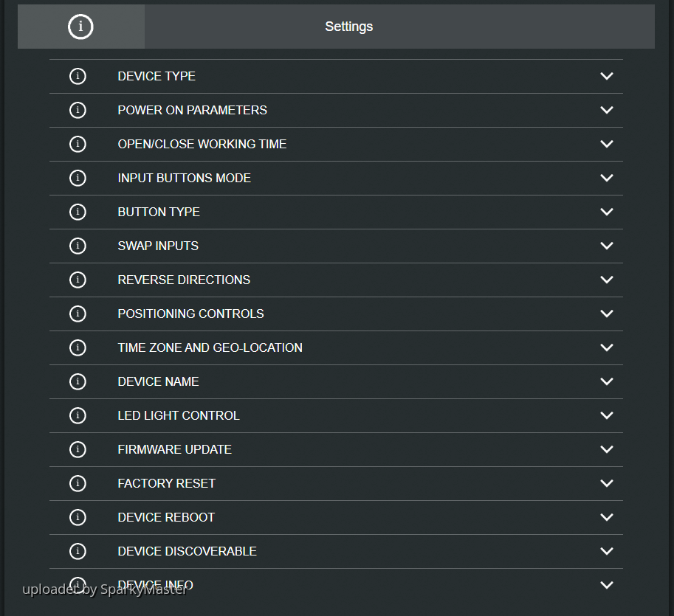
Task: Expand Reverse Directions with its chevron
Action: (x=607, y=280)
